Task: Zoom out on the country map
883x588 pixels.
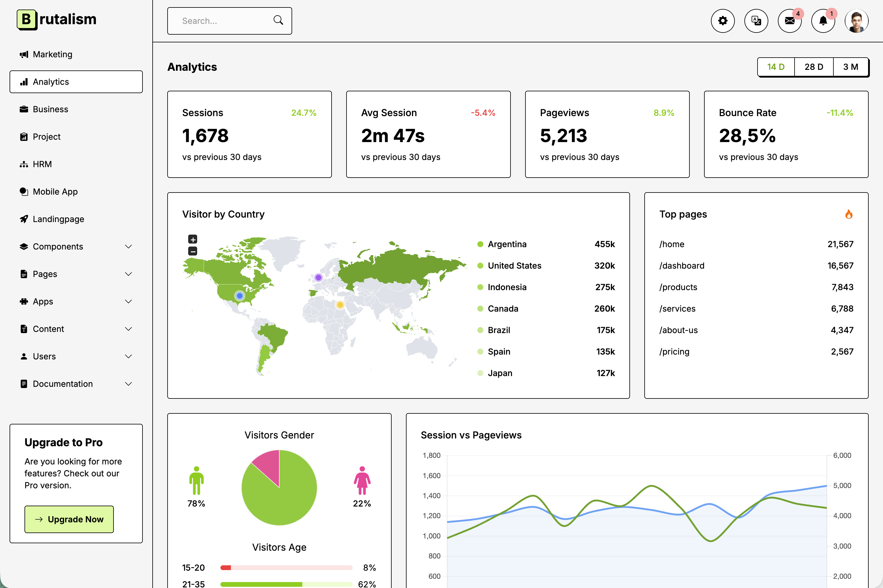Action: (x=192, y=251)
